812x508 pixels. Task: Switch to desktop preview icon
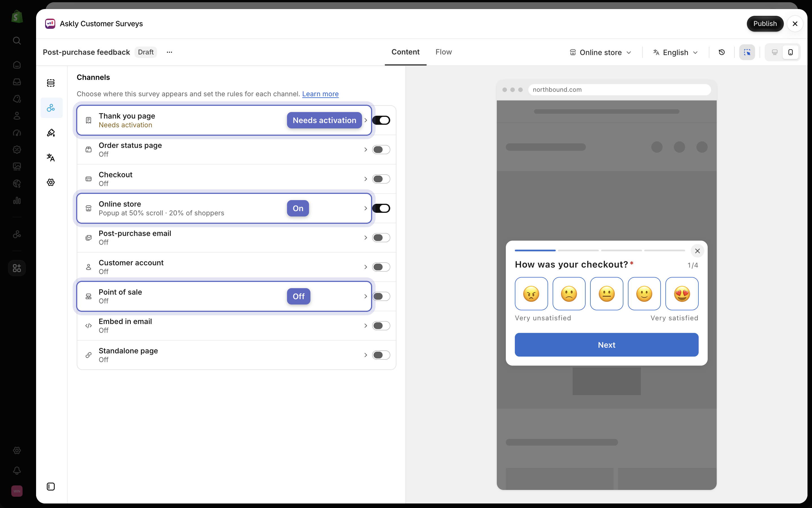[x=775, y=52]
